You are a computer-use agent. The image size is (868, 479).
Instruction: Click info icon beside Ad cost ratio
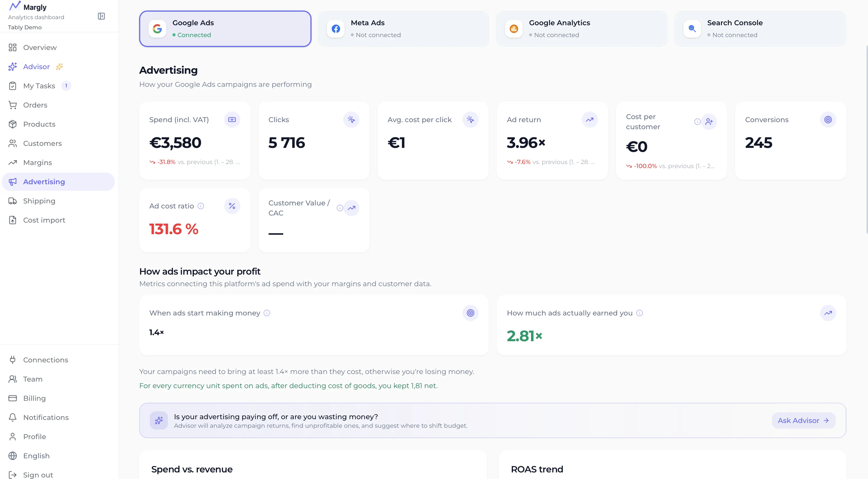point(201,206)
